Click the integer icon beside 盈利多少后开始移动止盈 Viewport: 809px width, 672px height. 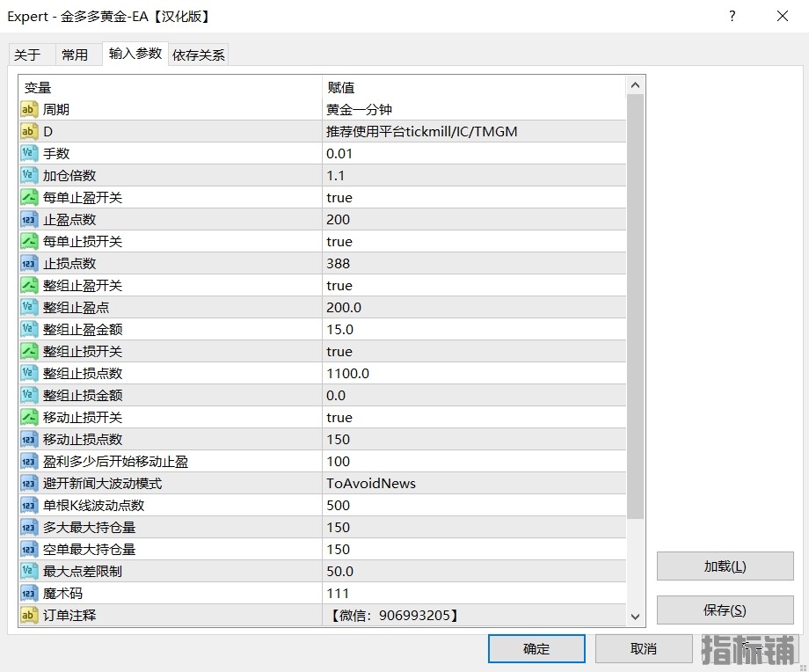[29, 462]
